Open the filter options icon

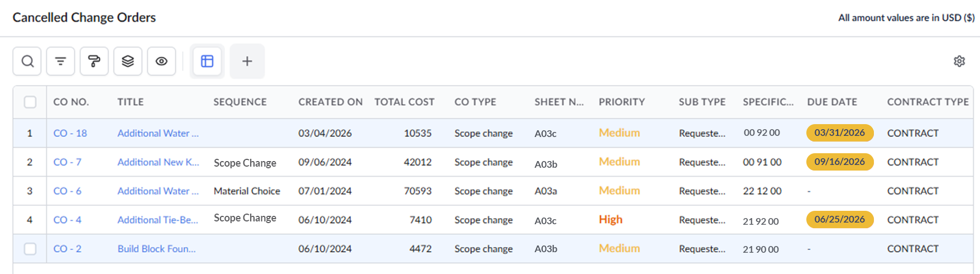coord(60,61)
